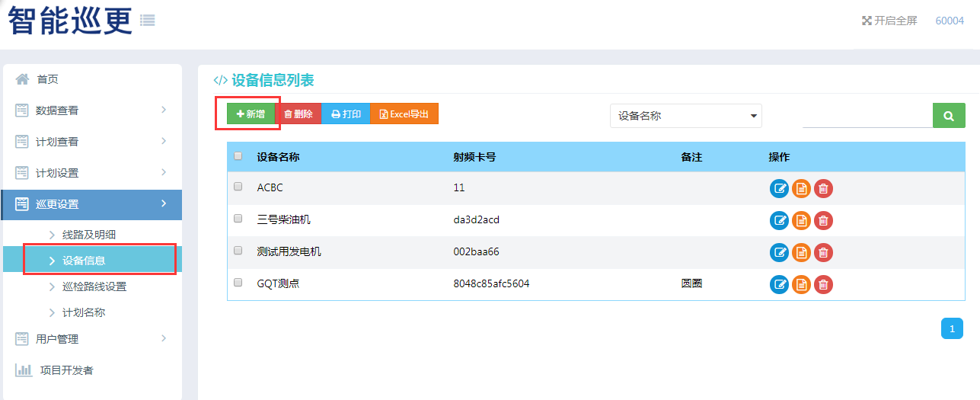Open the orange detail icon for GQT测点
The height and width of the screenshot is (400, 980).
point(801,285)
